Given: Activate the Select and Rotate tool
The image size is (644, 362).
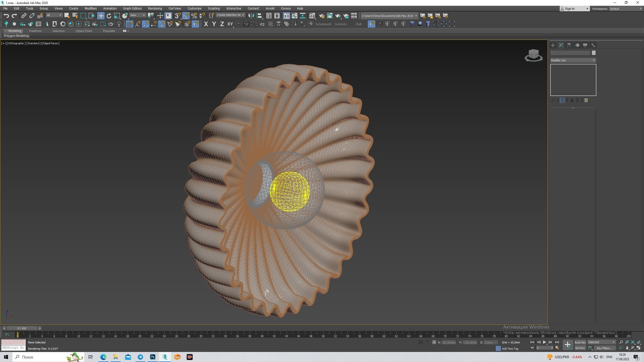Looking at the screenshot, I should 109,16.
